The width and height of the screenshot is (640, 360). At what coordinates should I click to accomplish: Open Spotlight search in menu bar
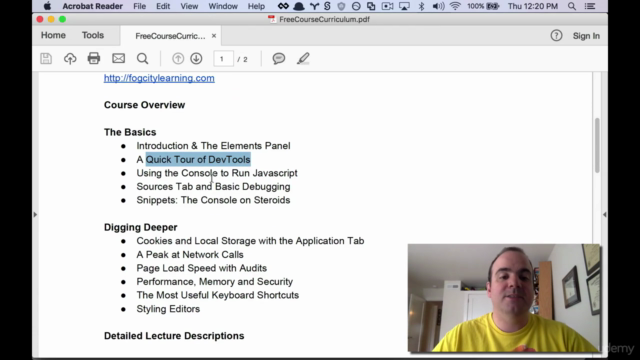tap(572, 6)
